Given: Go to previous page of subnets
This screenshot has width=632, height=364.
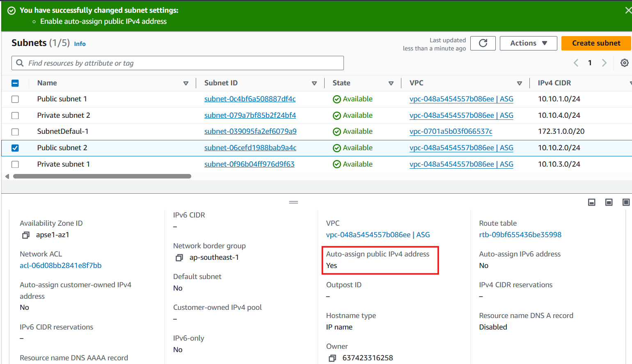Looking at the screenshot, I should [x=576, y=63].
